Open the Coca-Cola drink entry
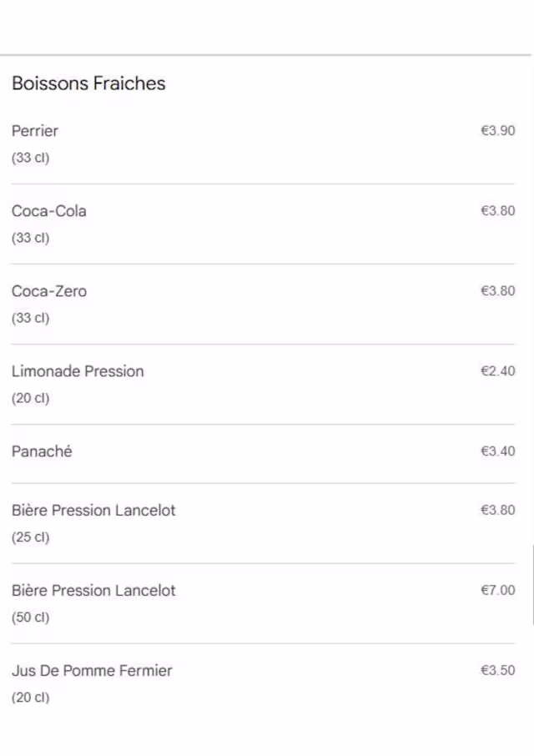This screenshot has height=756, width=534. click(x=49, y=211)
